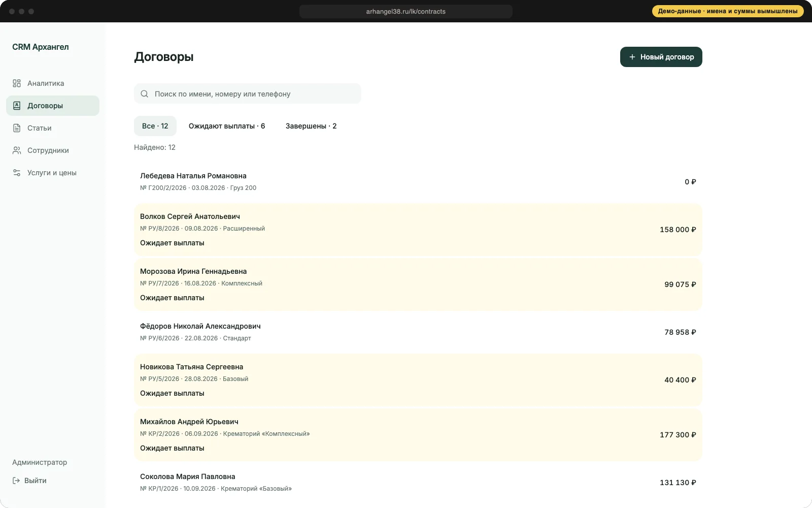Viewport: 812px width, 508px height.
Task: Click the 158 000 ₽ amount
Action: point(678,230)
